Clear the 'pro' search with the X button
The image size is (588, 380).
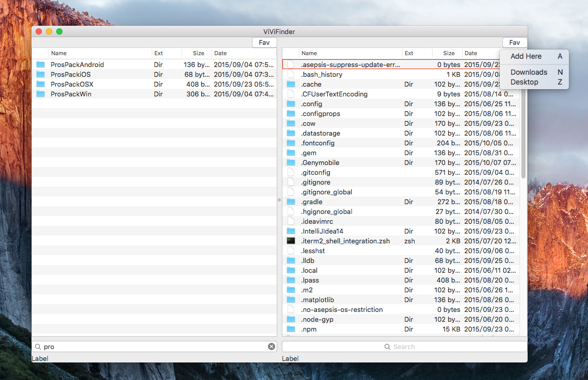(272, 346)
